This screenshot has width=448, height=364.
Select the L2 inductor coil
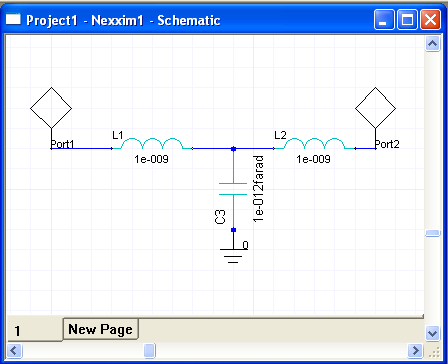click(314, 144)
